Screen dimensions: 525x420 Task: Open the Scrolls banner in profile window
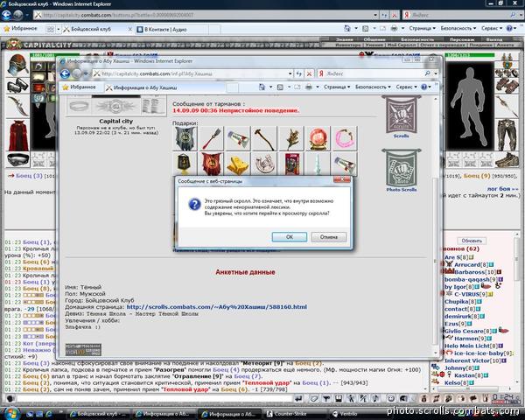tap(401, 115)
